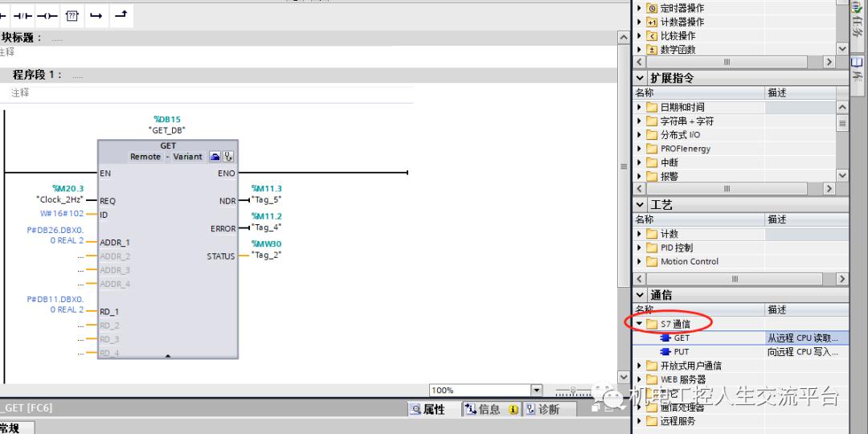
Task: Select the RD_1 pointer P#DB11.DBX0.0
Action: (x=55, y=304)
